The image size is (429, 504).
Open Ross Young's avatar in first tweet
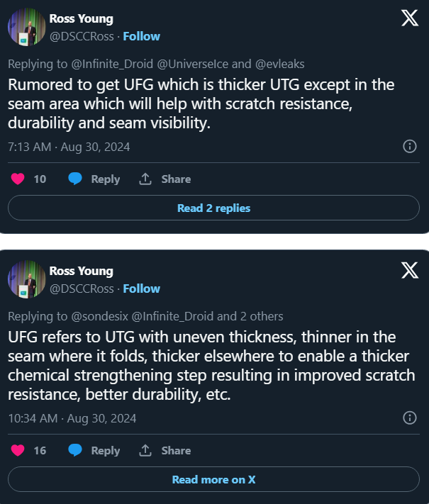click(27, 27)
